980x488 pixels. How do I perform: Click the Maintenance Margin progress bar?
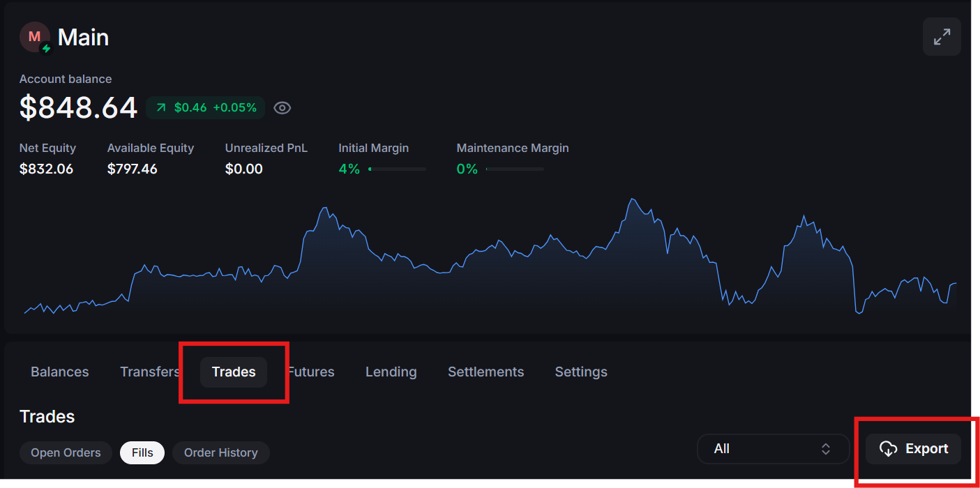515,169
